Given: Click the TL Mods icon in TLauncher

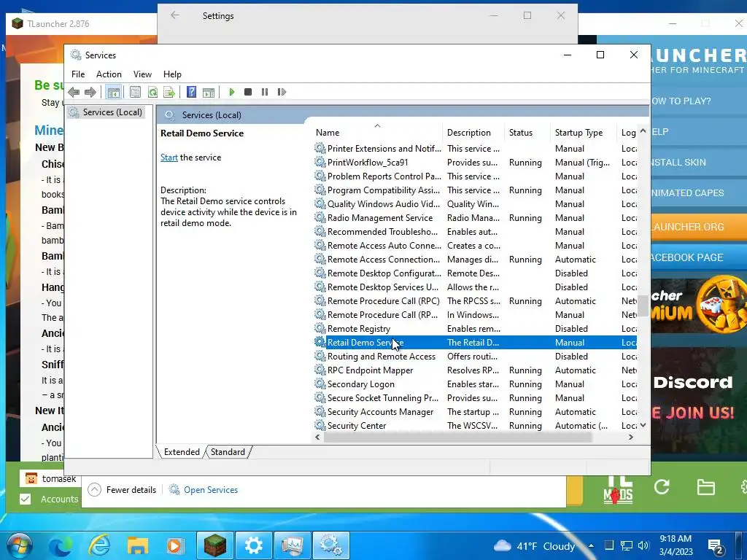Looking at the screenshot, I should [x=618, y=490].
